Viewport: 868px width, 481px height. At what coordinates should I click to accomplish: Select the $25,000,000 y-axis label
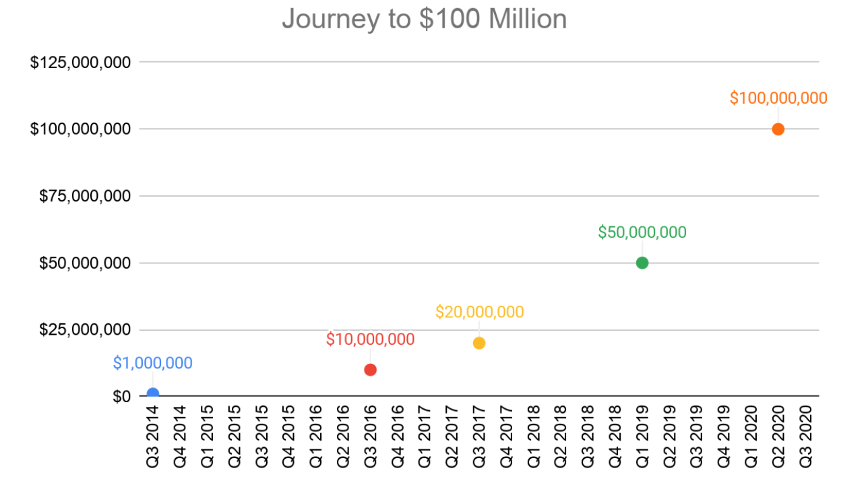[84, 329]
